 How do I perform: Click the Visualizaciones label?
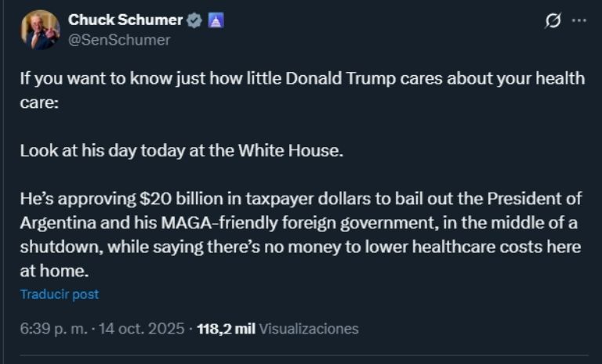point(308,329)
